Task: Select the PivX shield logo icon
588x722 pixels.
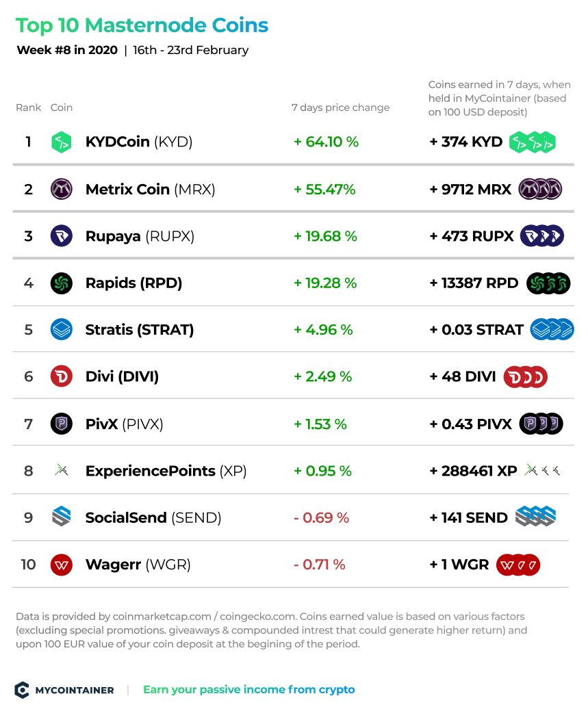Action: tap(61, 424)
